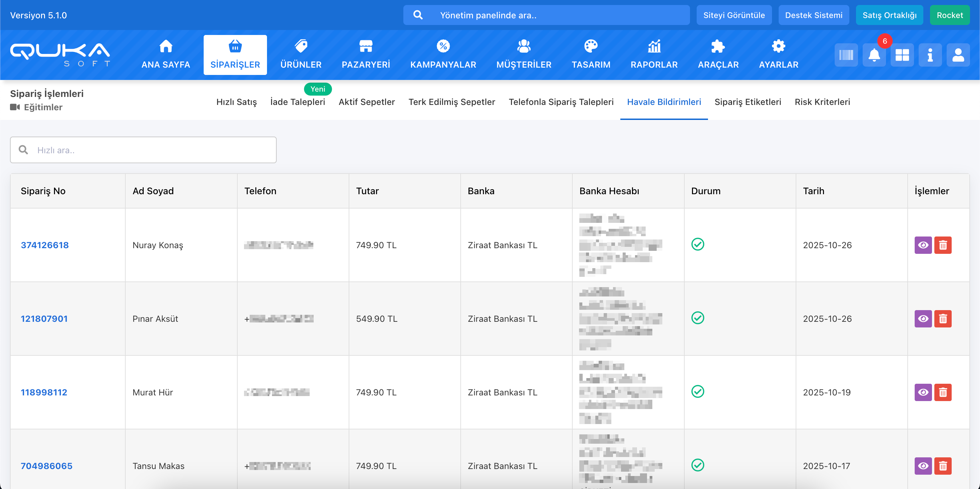Viewport: 980px width, 489px height.
Task: Delete Pınar Aksüt's transfer notification
Action: 943,319
